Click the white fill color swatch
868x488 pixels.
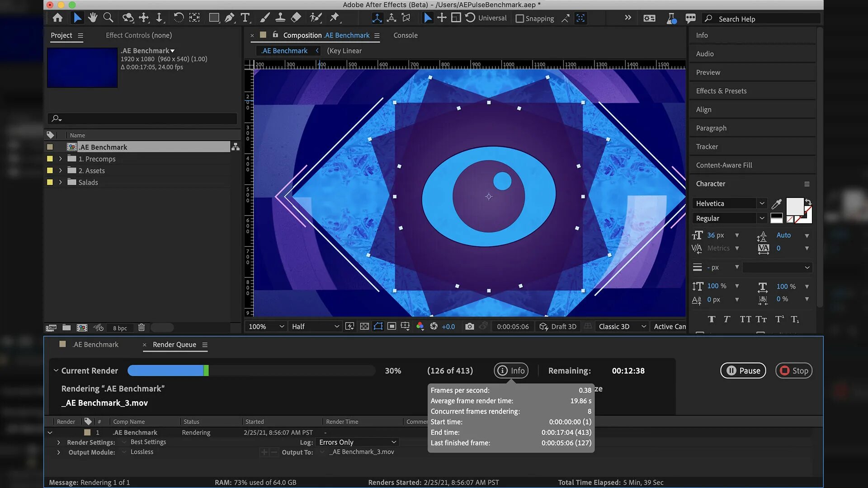[x=794, y=206]
